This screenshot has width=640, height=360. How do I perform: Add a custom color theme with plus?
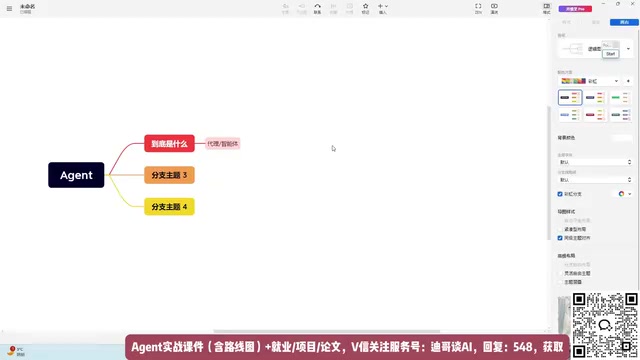628,81
